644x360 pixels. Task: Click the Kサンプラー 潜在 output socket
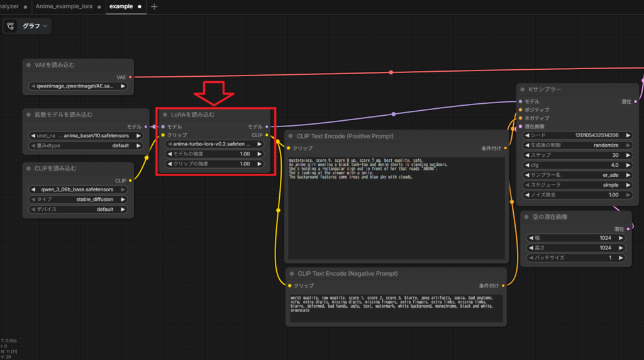pyautogui.click(x=635, y=101)
